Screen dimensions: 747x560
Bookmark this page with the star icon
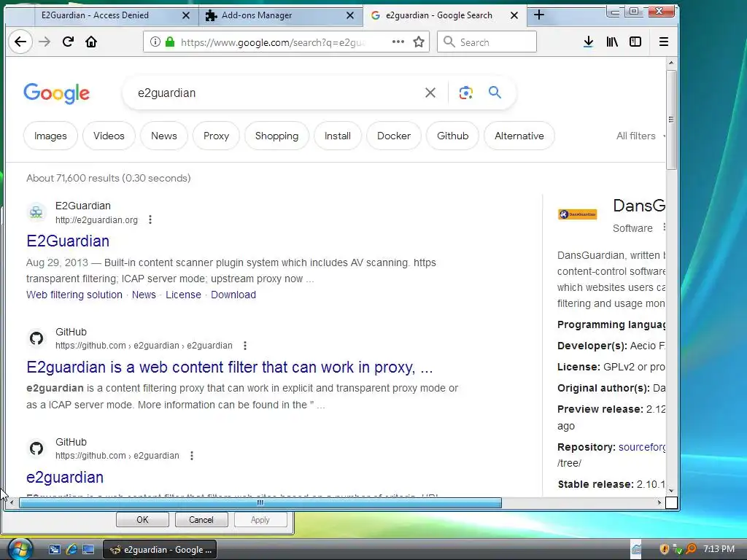(x=418, y=42)
